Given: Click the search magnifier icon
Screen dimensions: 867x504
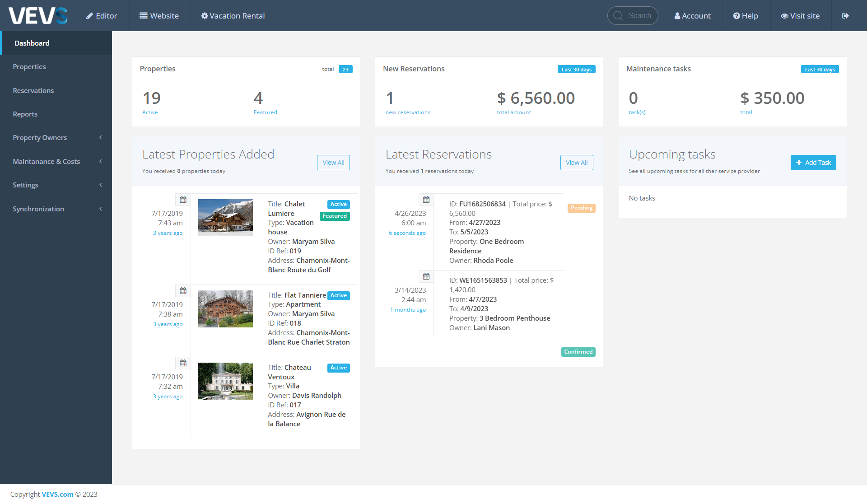Looking at the screenshot, I should (618, 15).
